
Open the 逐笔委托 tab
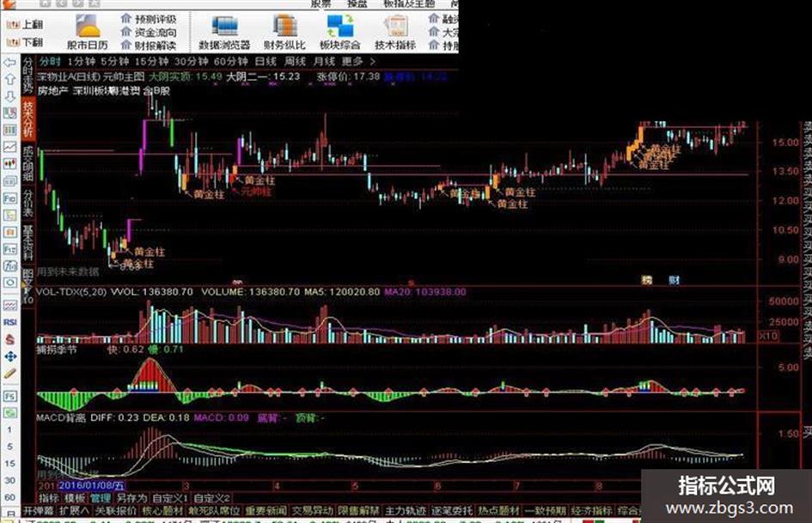452,510
